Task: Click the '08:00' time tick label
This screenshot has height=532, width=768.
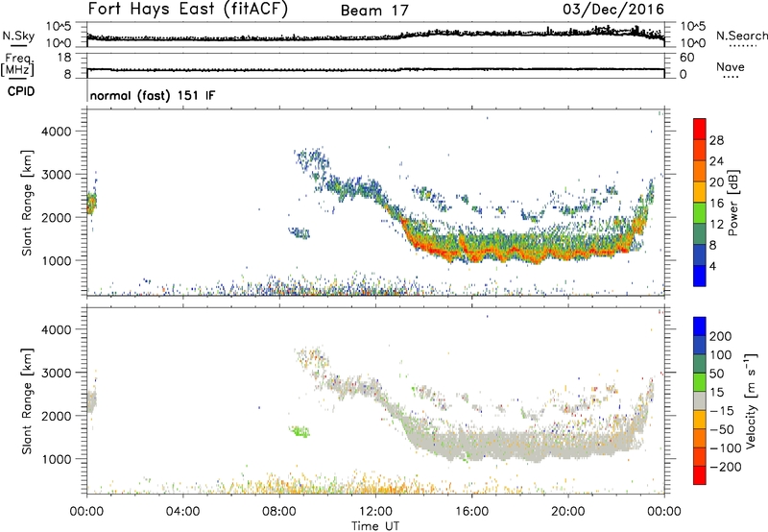Action: tap(279, 512)
